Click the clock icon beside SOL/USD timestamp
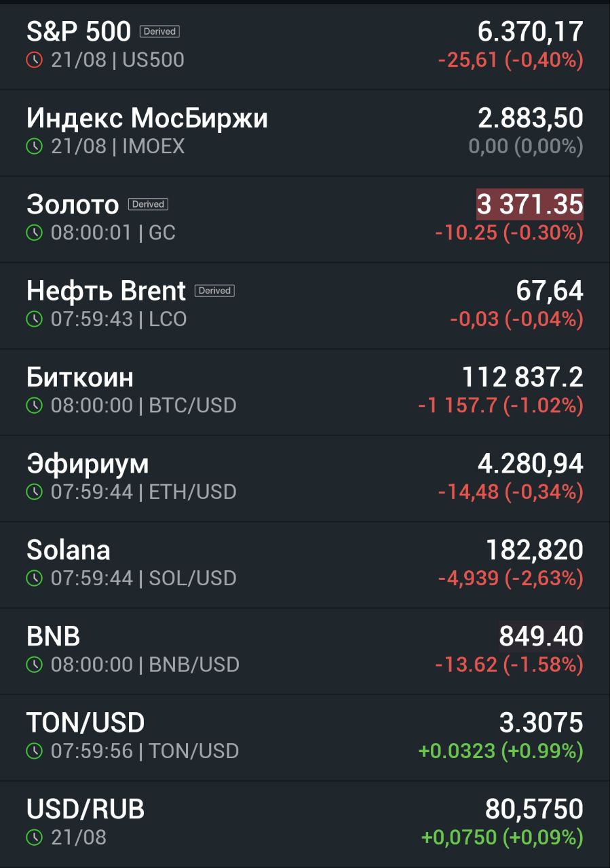 34,578
